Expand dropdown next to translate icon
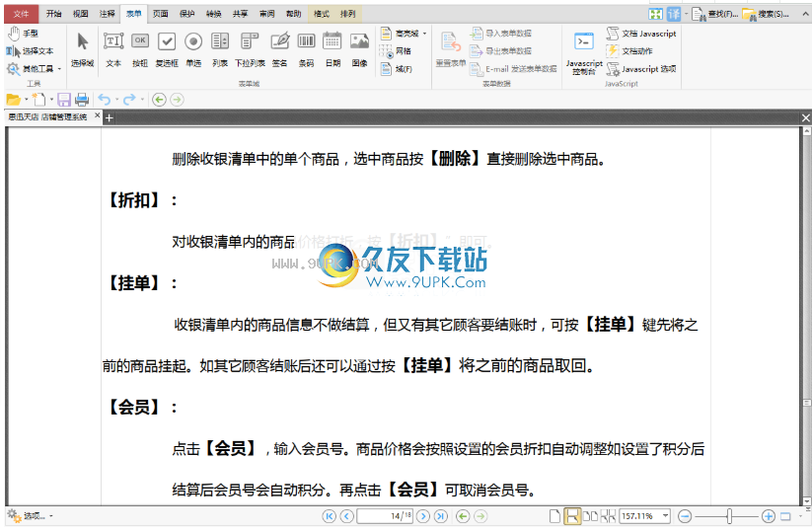This screenshot has height=532, width=812. [686, 14]
